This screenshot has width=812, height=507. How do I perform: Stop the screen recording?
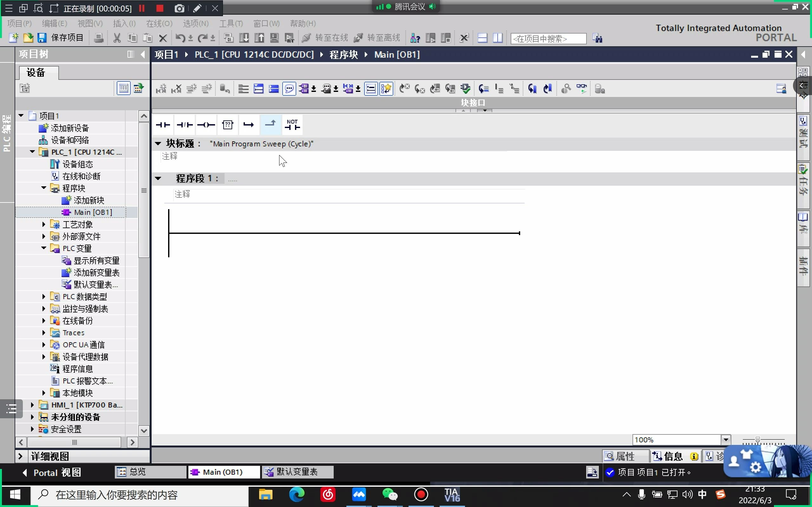(x=160, y=8)
